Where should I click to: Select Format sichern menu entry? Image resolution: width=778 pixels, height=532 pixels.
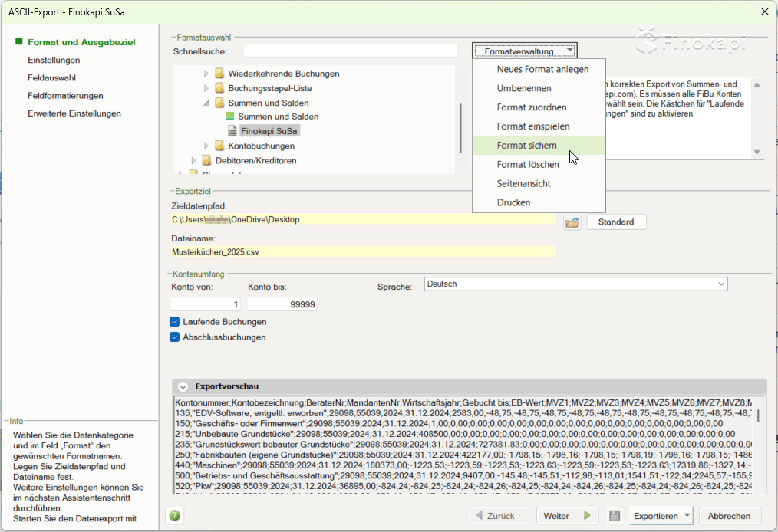pos(539,146)
